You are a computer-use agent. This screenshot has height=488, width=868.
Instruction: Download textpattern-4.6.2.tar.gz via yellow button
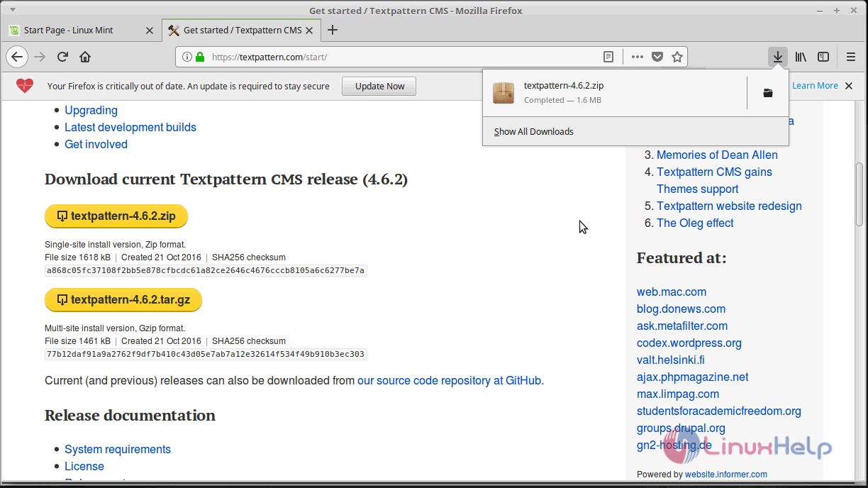point(123,300)
